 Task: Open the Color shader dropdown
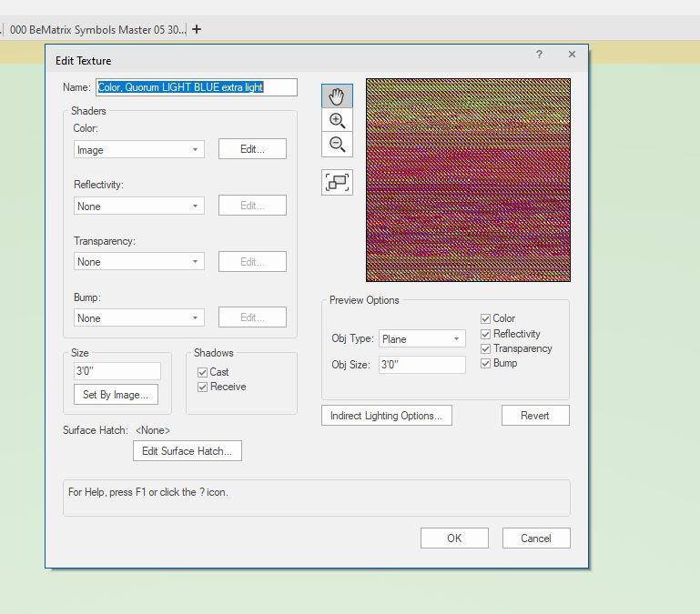[x=138, y=150]
